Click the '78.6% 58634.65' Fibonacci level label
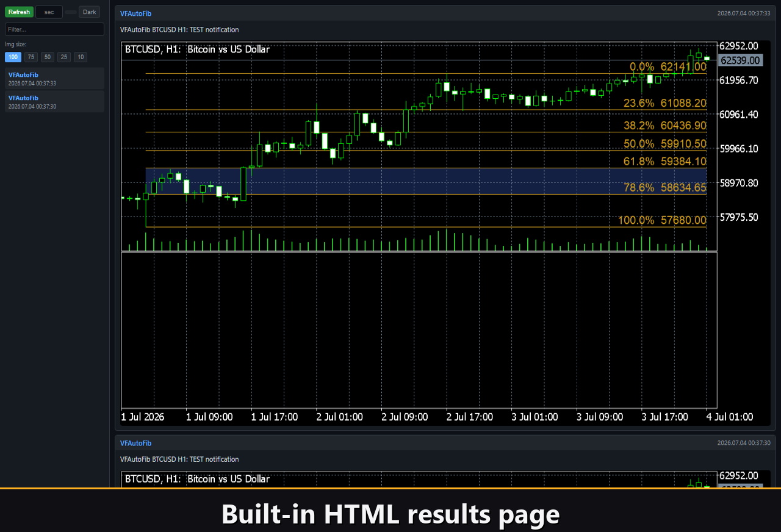 [x=665, y=188]
